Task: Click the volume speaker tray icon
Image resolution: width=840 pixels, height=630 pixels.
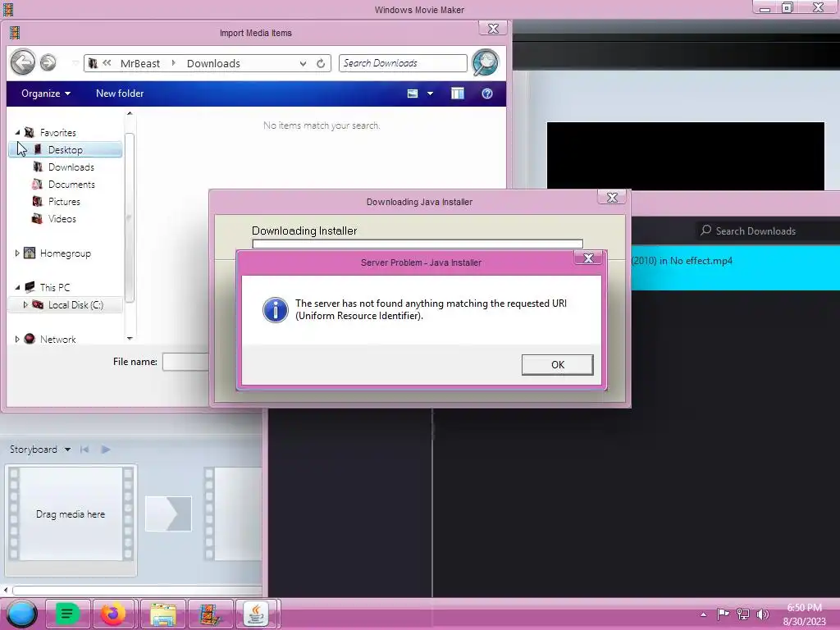Action: click(x=762, y=614)
